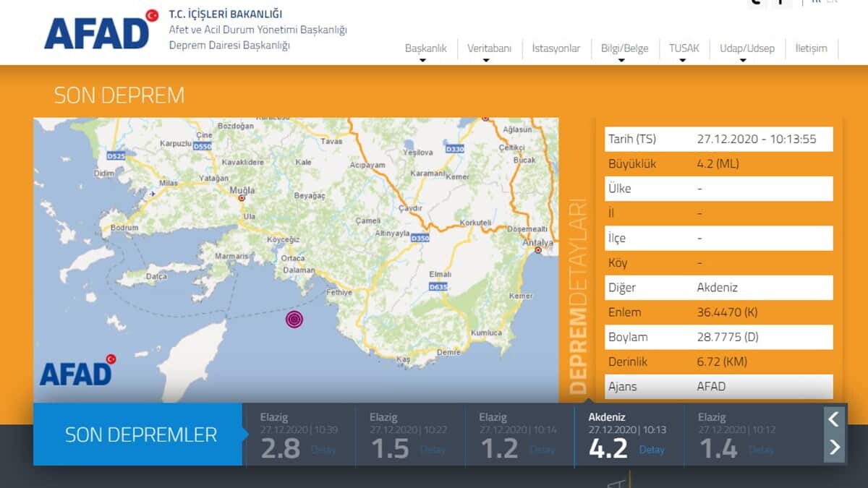Go to previous earthquakes with left arrow
This screenshot has height=488, width=868.
click(834, 419)
